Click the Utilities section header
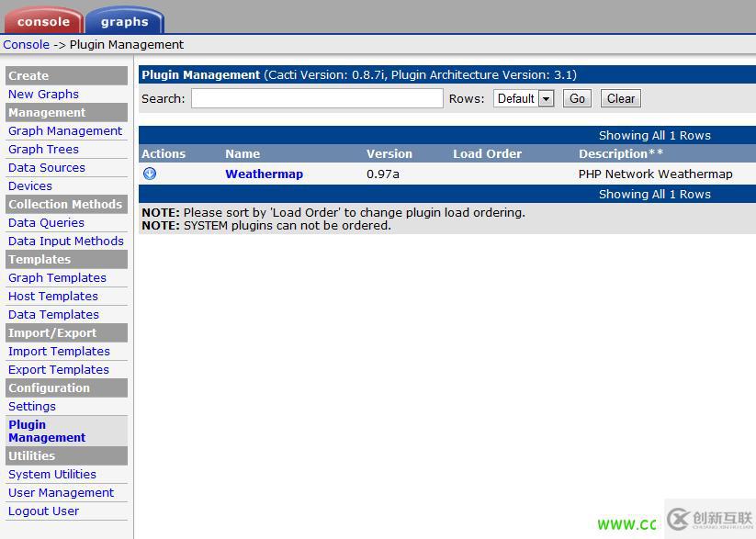The image size is (756, 539). [x=66, y=455]
